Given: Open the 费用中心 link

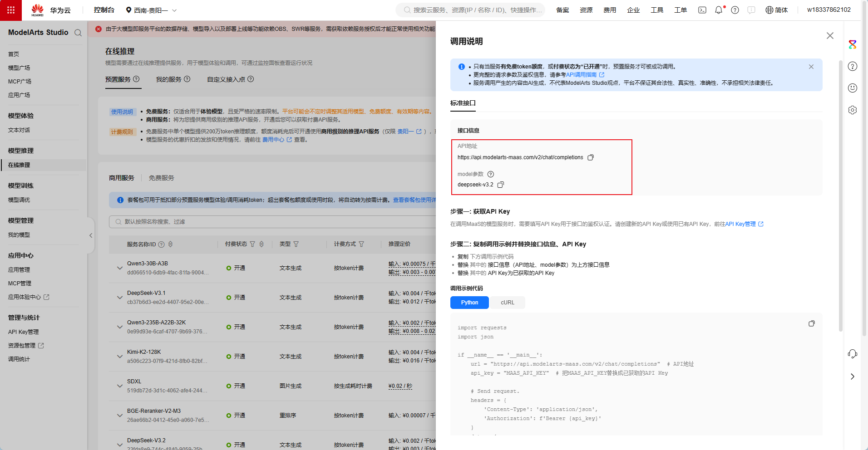Looking at the screenshot, I should 277,140.
